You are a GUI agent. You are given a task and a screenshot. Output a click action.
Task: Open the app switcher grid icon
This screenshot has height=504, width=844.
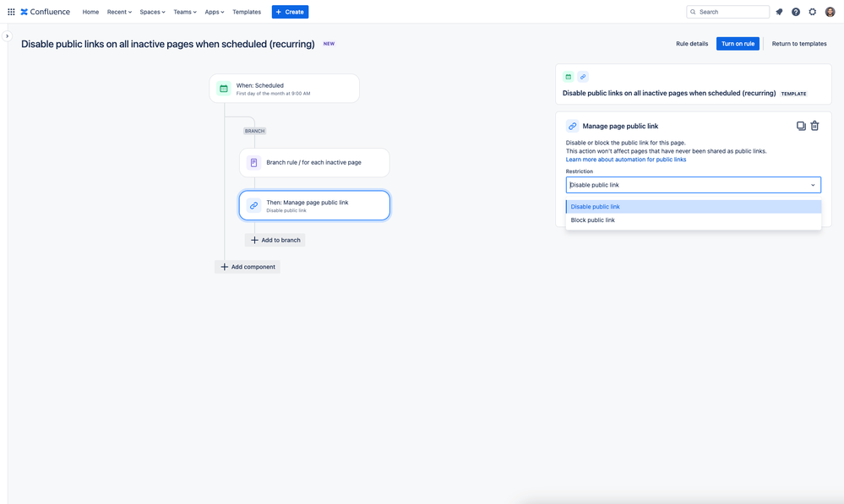tap(11, 12)
